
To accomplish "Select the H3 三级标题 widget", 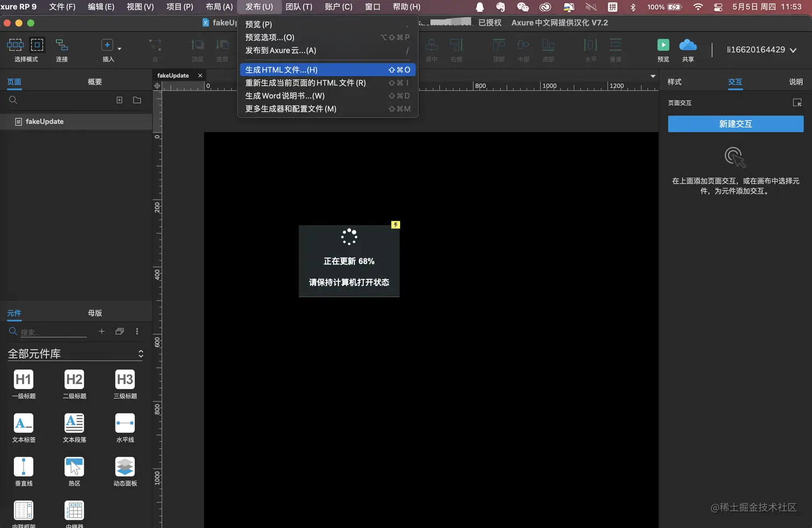I will tap(125, 384).
